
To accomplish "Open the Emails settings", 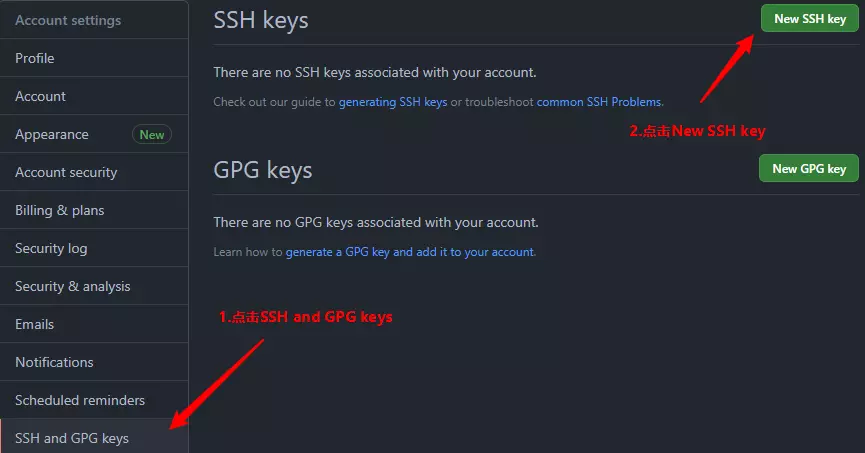I will point(35,324).
